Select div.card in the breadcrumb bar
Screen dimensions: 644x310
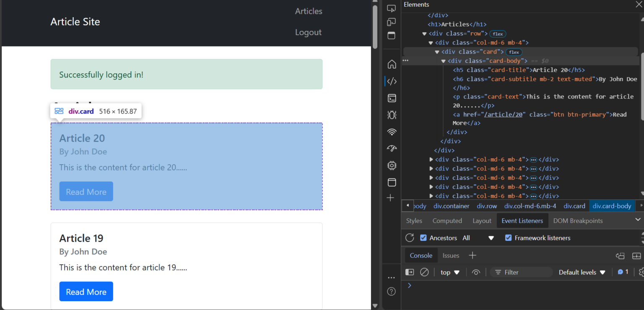click(x=574, y=206)
